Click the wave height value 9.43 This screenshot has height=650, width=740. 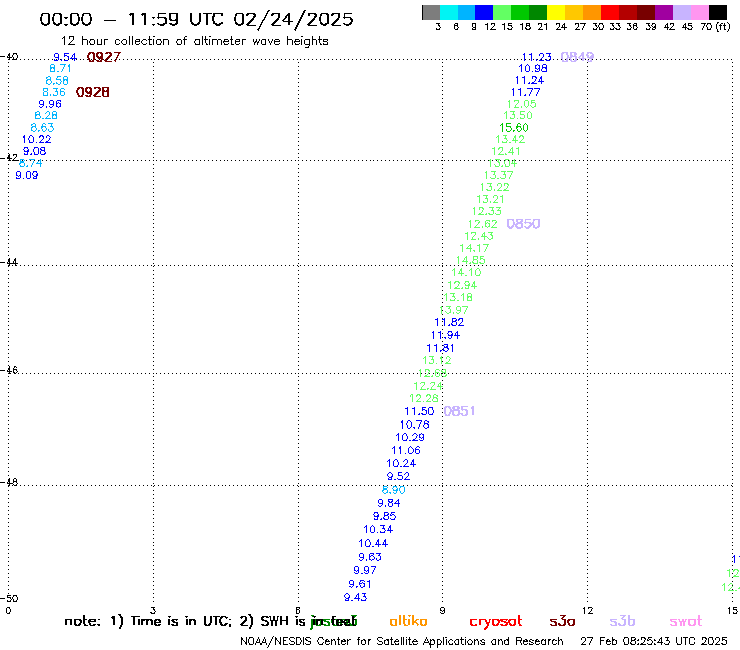[x=355, y=597]
